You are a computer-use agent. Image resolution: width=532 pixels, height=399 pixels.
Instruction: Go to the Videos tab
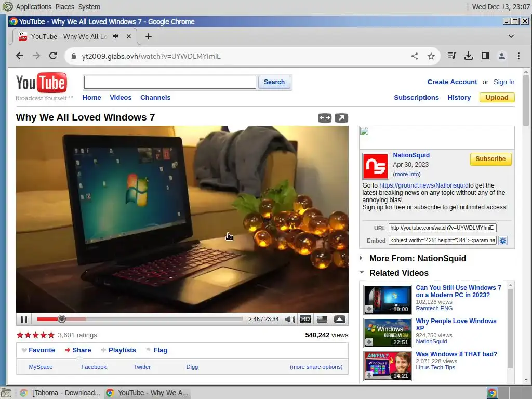[121, 98]
